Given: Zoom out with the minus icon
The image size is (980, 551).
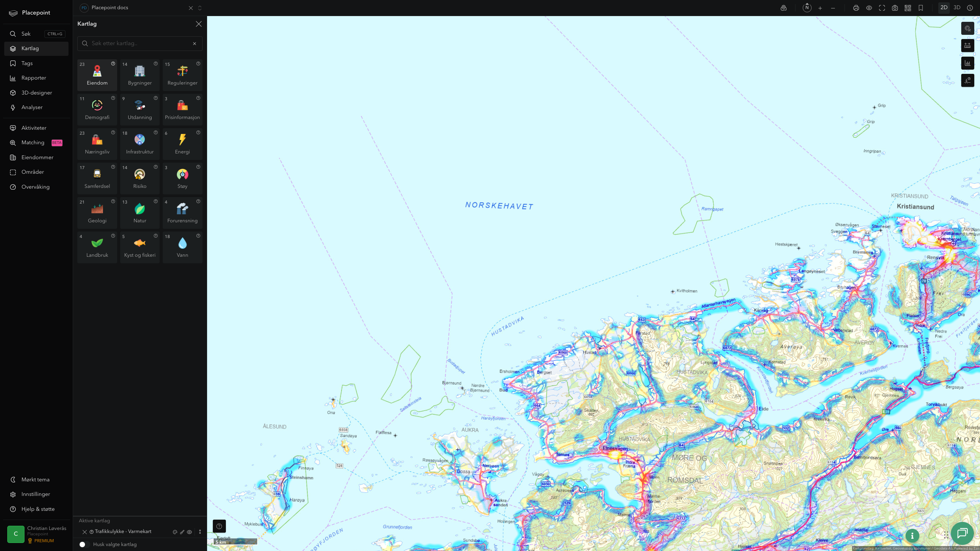Looking at the screenshot, I should pos(833,8).
